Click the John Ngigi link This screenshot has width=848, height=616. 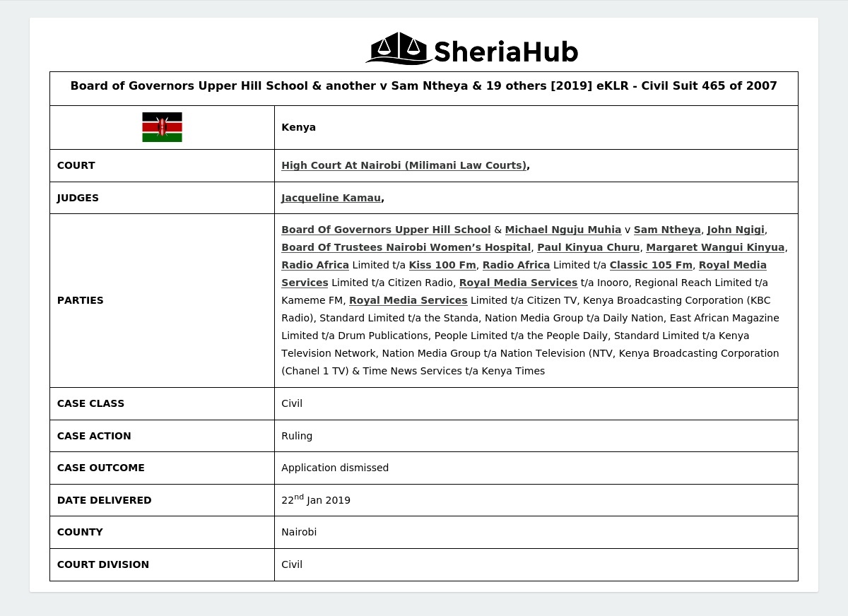pyautogui.click(x=735, y=230)
